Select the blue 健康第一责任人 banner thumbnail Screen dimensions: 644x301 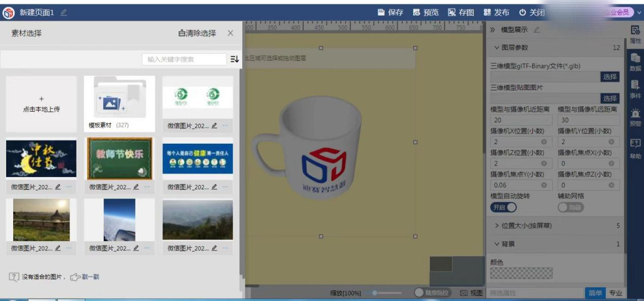point(198,159)
